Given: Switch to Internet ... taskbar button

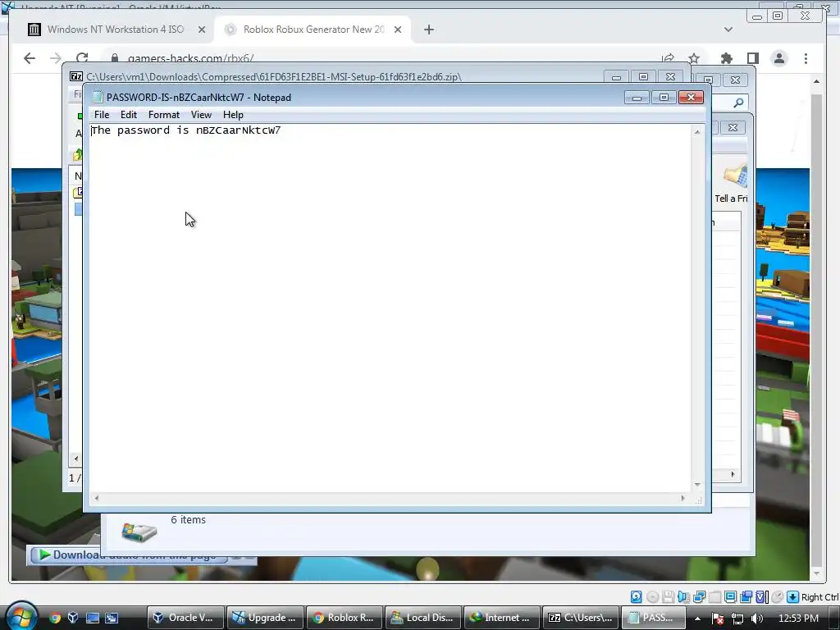Looking at the screenshot, I should coord(502,618).
